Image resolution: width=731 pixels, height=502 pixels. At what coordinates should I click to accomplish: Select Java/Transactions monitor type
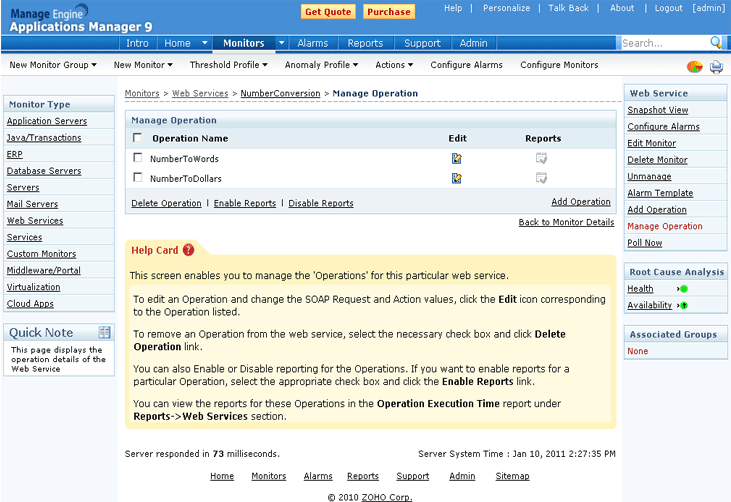coord(44,138)
